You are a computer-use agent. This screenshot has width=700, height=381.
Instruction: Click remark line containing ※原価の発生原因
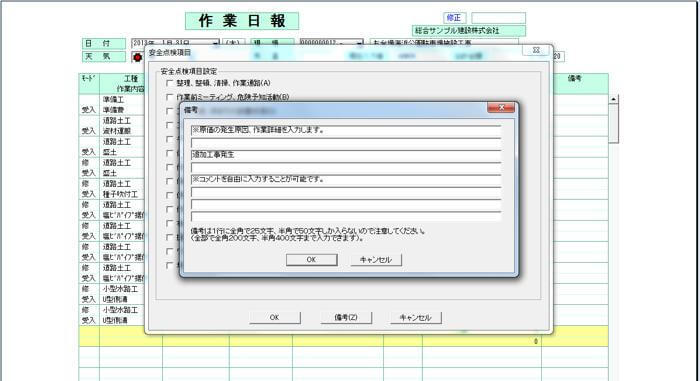346,130
